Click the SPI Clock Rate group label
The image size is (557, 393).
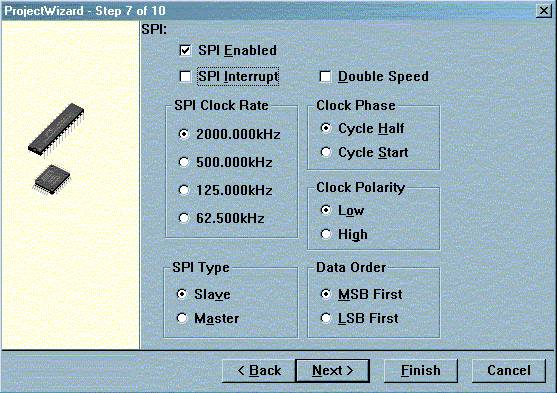tap(221, 106)
